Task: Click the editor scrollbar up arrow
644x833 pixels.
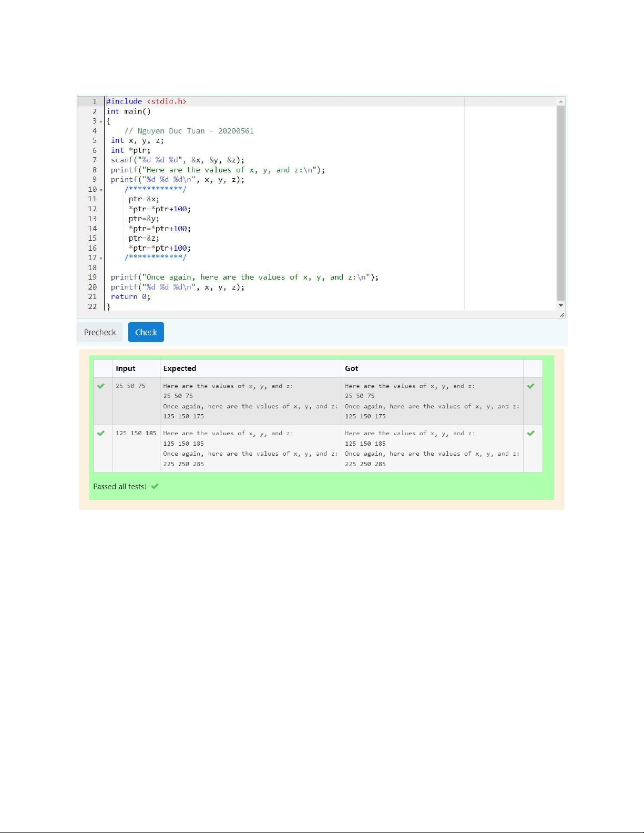Action: click(561, 101)
